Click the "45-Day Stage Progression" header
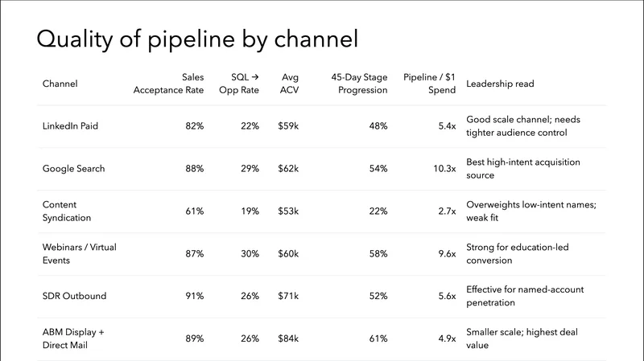Screen dimensions: 644x361 pos(359,84)
